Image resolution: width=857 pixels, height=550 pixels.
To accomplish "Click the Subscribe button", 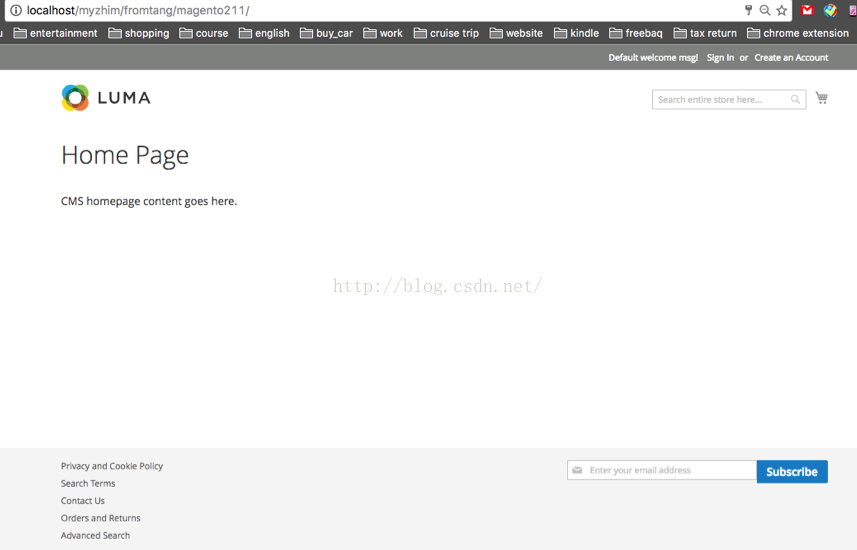I will 792,472.
